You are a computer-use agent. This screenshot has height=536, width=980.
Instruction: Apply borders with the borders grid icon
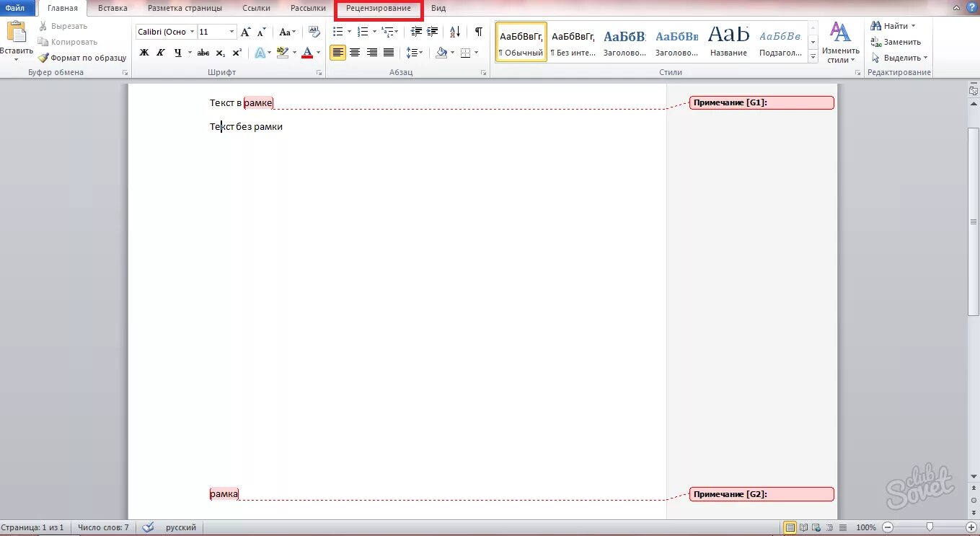pos(465,53)
